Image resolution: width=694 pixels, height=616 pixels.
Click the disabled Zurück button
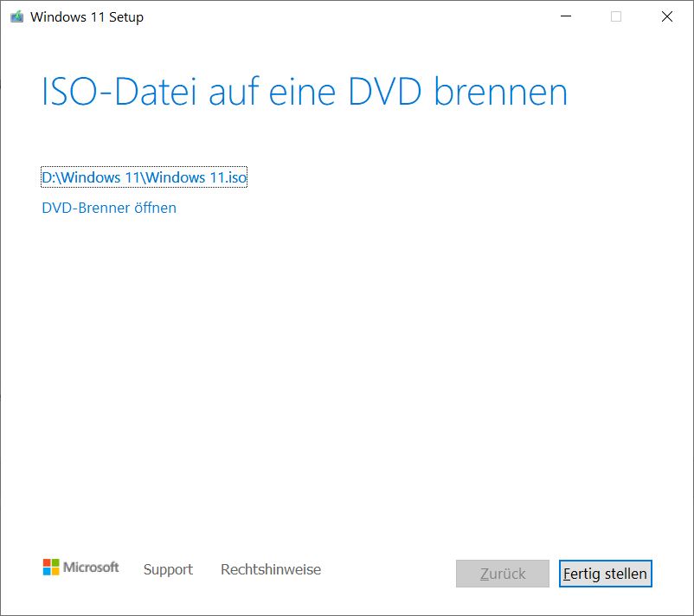point(503,574)
